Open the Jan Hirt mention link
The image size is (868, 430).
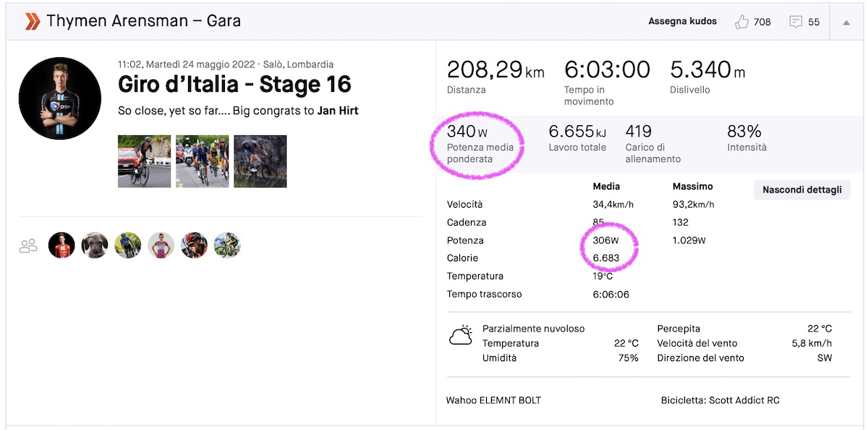pyautogui.click(x=338, y=111)
